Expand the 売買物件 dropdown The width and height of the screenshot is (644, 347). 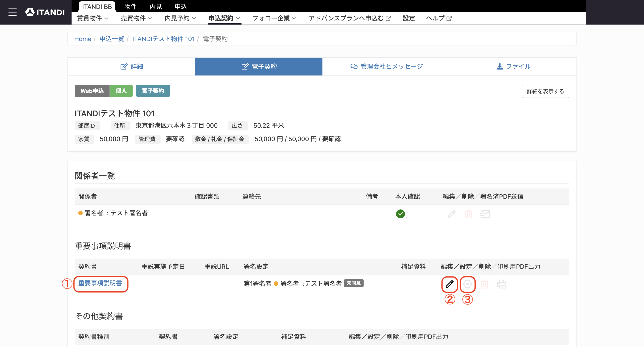pyautogui.click(x=136, y=18)
